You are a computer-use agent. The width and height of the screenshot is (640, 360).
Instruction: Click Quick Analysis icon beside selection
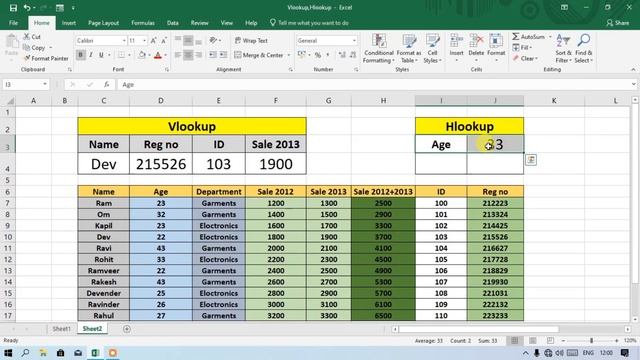coord(531,160)
